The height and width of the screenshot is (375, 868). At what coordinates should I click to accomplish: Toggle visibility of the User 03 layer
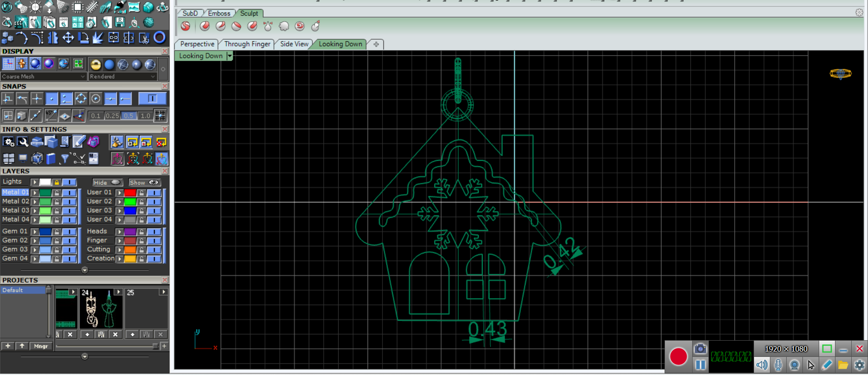[x=154, y=211]
